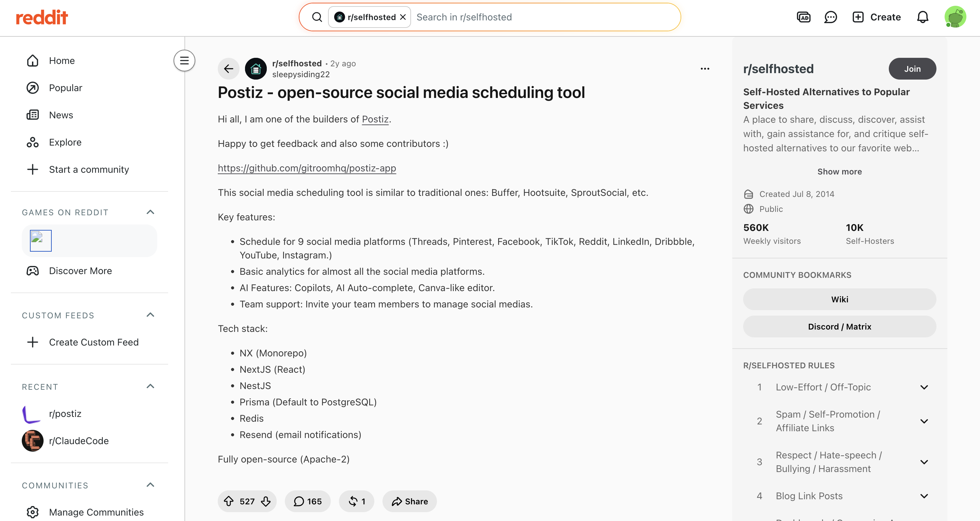Click the Discover More gamepad icon
This screenshot has height=521, width=980.
click(33, 271)
